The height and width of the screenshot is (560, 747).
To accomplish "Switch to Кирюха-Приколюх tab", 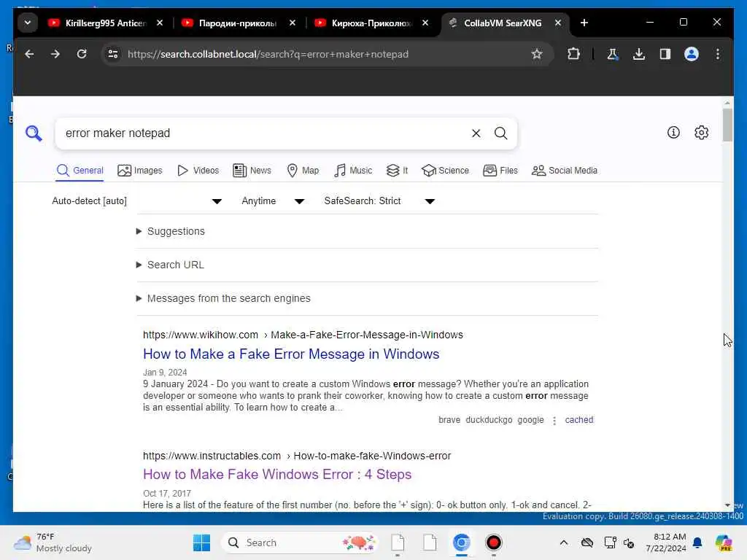I will (x=371, y=23).
